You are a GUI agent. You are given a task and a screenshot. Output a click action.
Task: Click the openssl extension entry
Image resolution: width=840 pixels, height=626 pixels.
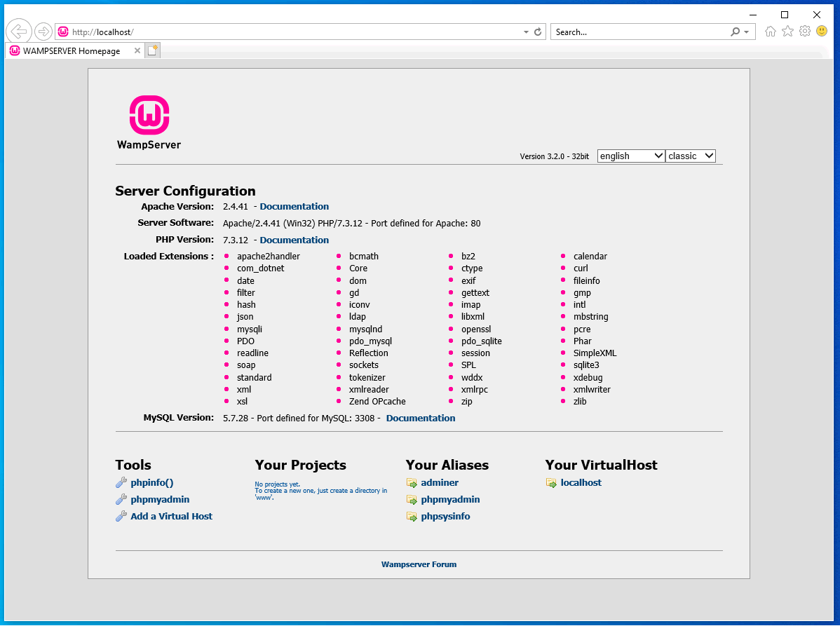475,329
